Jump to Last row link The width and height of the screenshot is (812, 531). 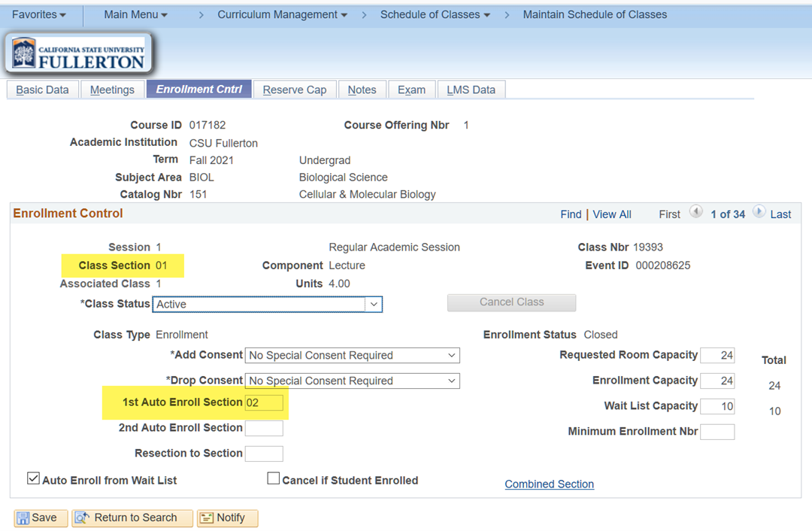tap(780, 214)
